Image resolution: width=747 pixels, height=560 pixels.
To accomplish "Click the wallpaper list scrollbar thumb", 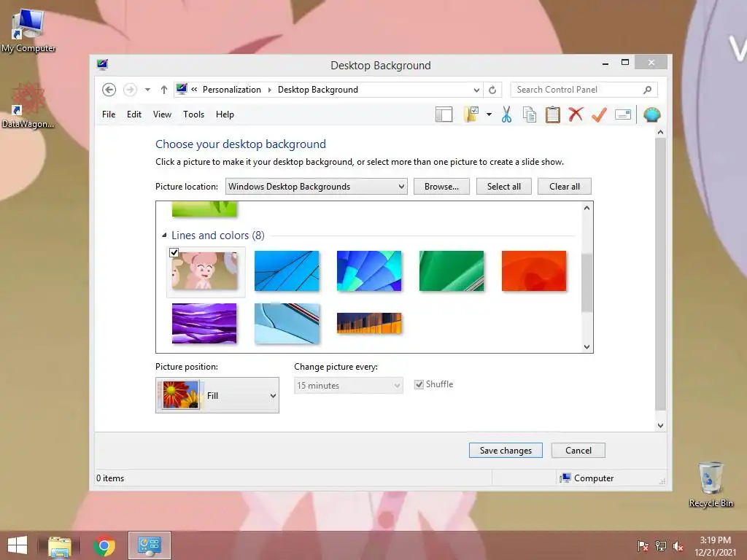I will point(587,282).
